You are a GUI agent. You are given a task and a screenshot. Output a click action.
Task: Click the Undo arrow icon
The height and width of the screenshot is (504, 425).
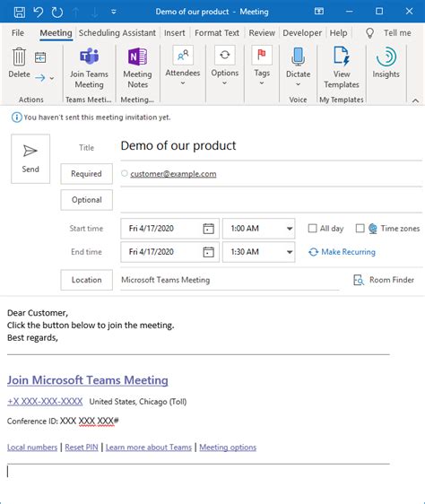tap(39, 12)
